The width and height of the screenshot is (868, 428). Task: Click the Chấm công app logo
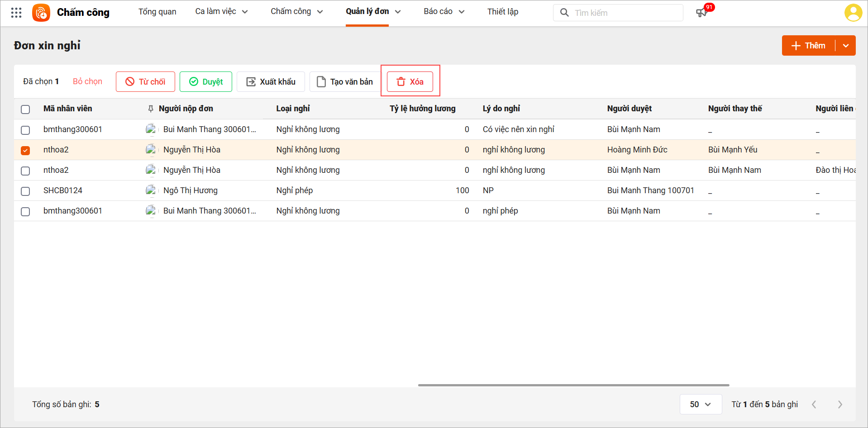tap(41, 13)
